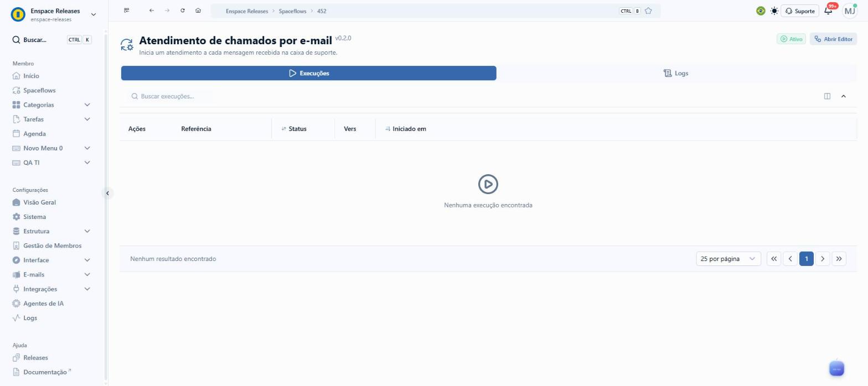Change language via the Brazil flag icon
Image resolution: width=868 pixels, height=386 pixels.
pyautogui.click(x=761, y=11)
